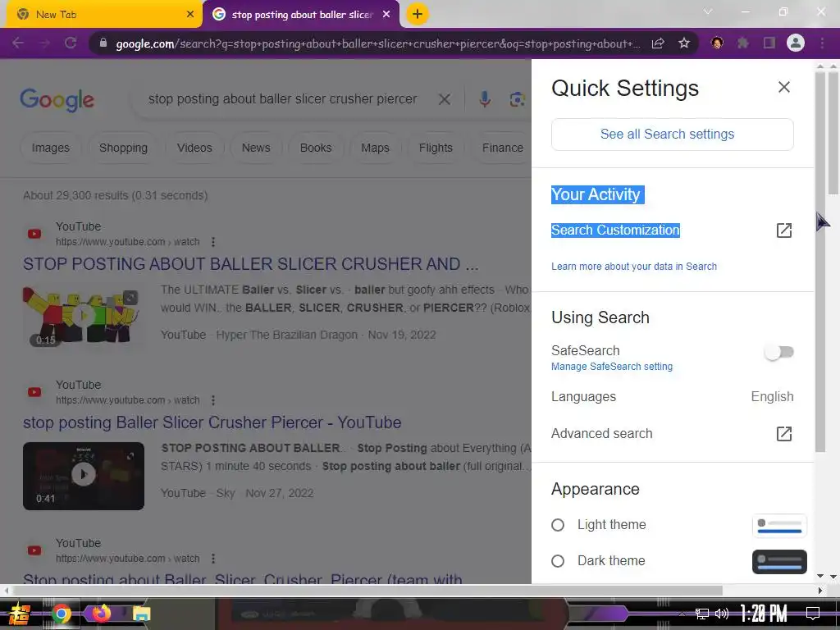Open Search Customization external link icon
Screen dimensions: 840x630
click(783, 231)
